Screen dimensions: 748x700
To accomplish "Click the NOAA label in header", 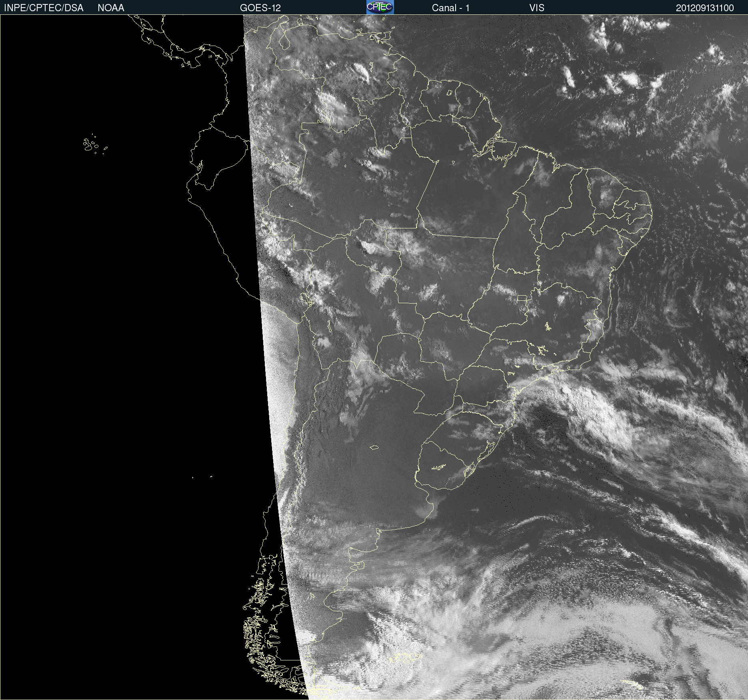I will (x=111, y=8).
